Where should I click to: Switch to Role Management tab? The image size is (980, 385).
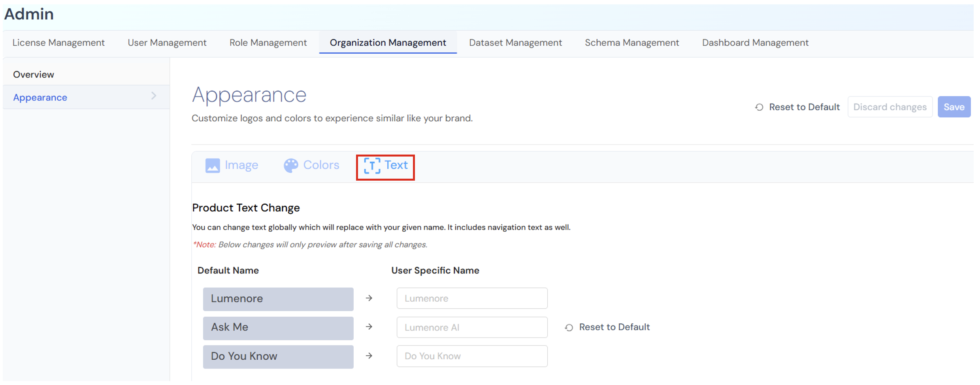click(x=268, y=43)
